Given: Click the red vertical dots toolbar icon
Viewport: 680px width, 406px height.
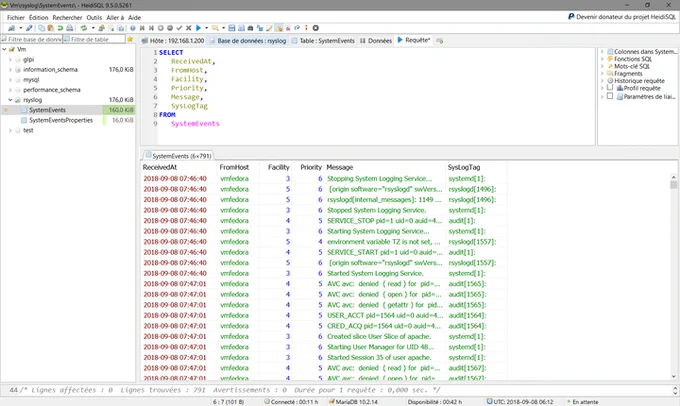Looking at the screenshot, I should click(306, 28).
